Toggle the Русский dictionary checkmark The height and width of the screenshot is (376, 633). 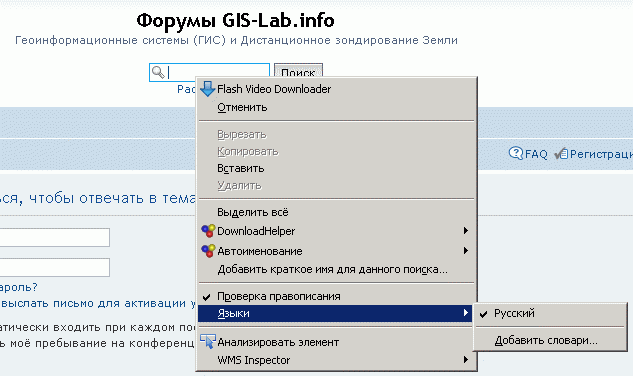click(483, 313)
